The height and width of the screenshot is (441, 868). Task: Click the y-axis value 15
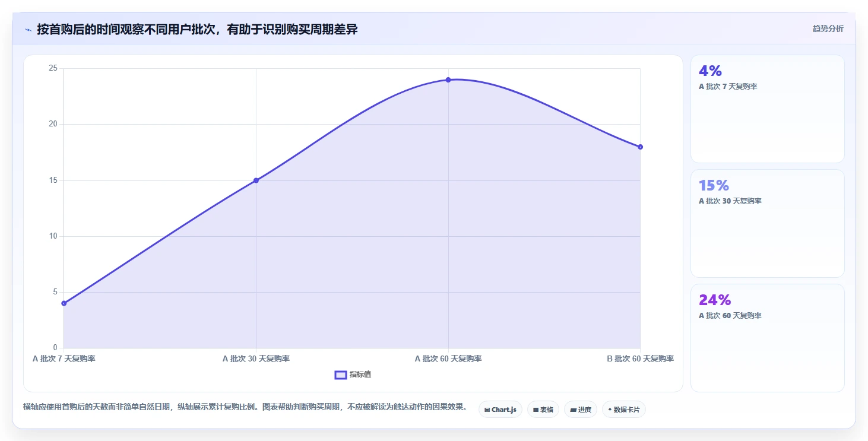[53, 180]
